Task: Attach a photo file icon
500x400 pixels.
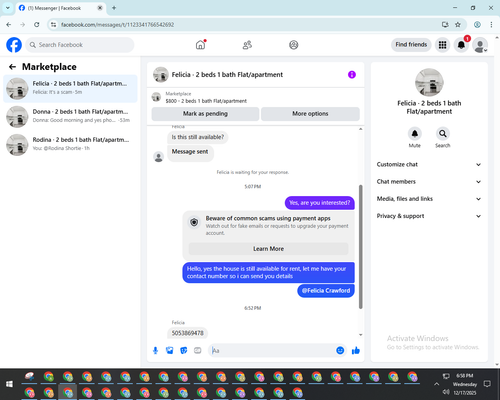Action: 170,350
